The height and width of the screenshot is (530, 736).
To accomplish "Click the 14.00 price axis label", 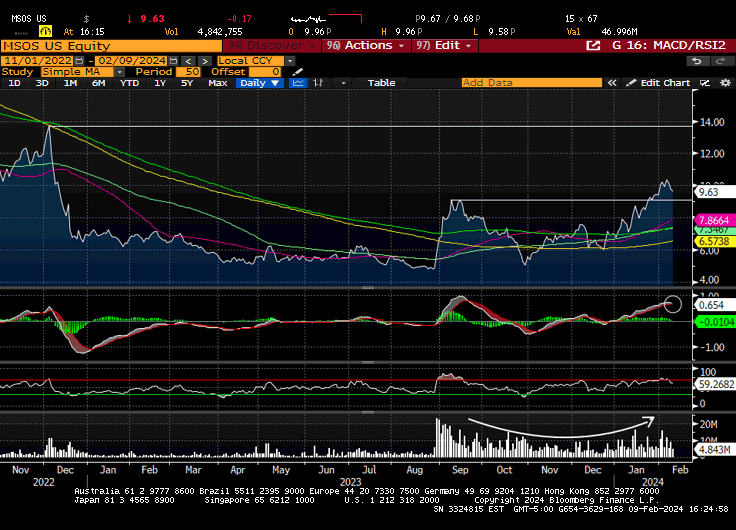I will (x=712, y=122).
